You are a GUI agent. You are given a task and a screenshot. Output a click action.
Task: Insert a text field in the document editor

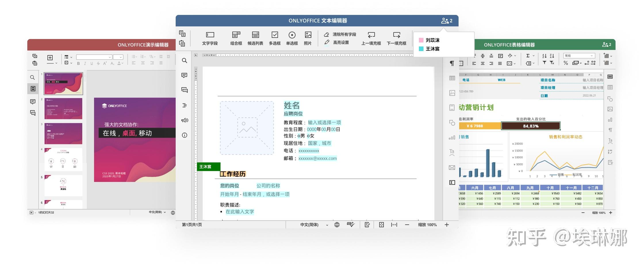pyautogui.click(x=210, y=38)
